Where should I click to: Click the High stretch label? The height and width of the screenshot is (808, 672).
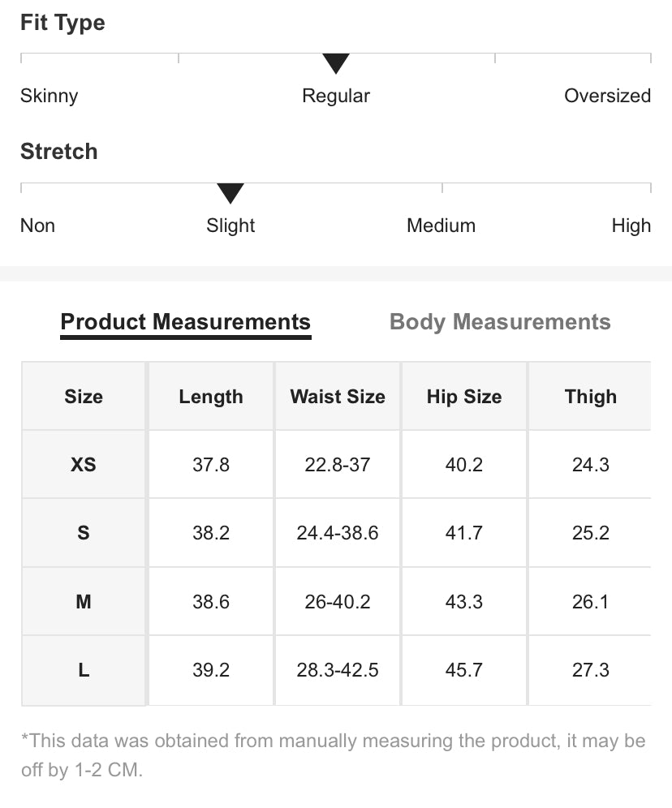point(631,226)
